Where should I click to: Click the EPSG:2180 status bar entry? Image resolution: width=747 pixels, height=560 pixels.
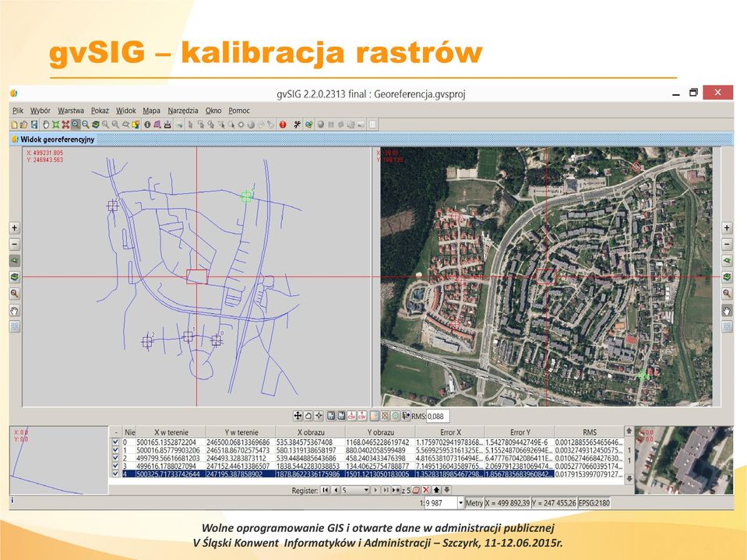tap(594, 503)
